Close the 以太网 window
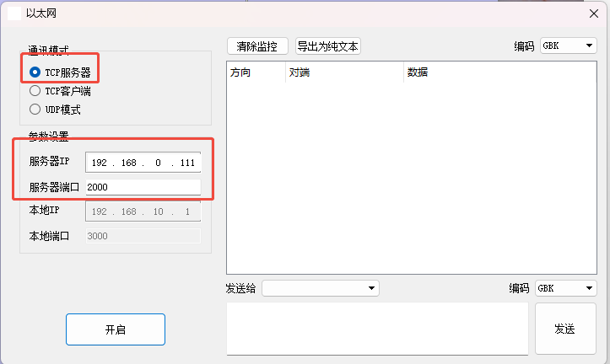 click(591, 13)
